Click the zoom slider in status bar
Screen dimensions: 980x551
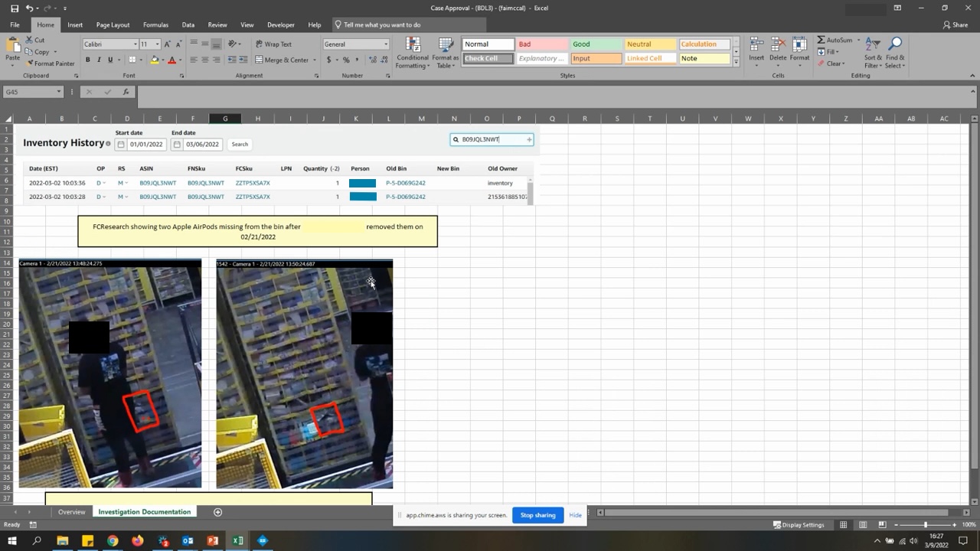click(926, 525)
